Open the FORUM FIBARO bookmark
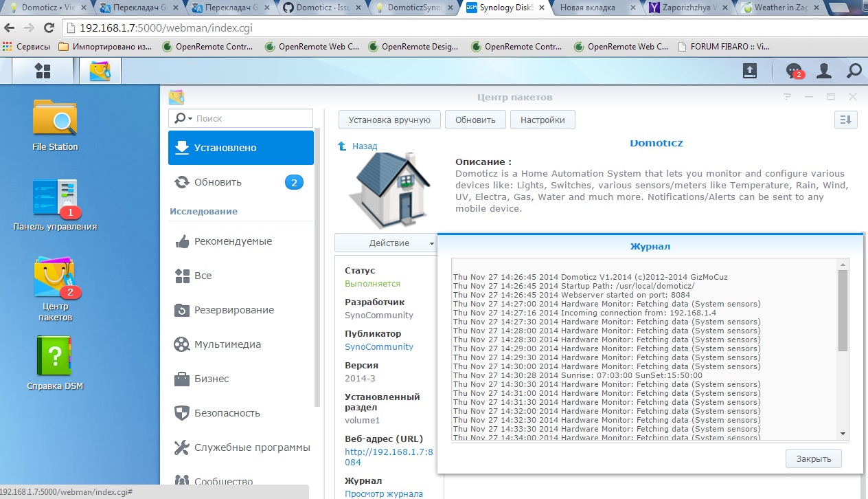 click(x=723, y=47)
